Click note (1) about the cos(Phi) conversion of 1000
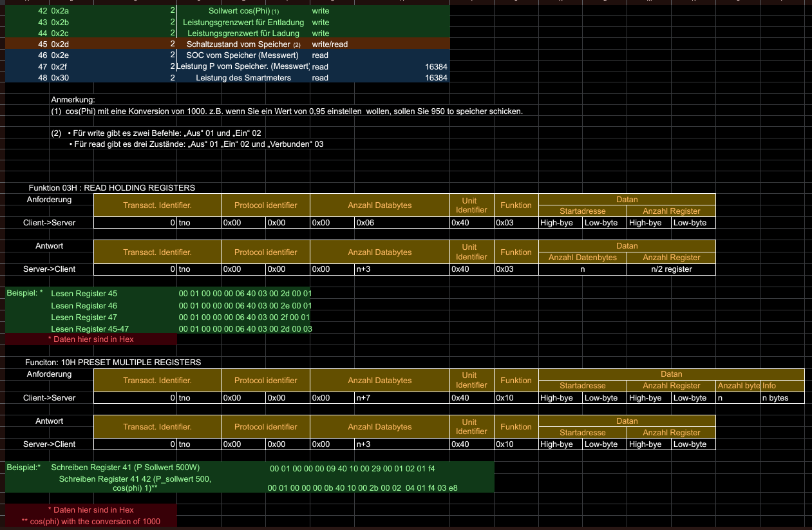The width and height of the screenshot is (812, 530). pyautogui.click(x=287, y=111)
